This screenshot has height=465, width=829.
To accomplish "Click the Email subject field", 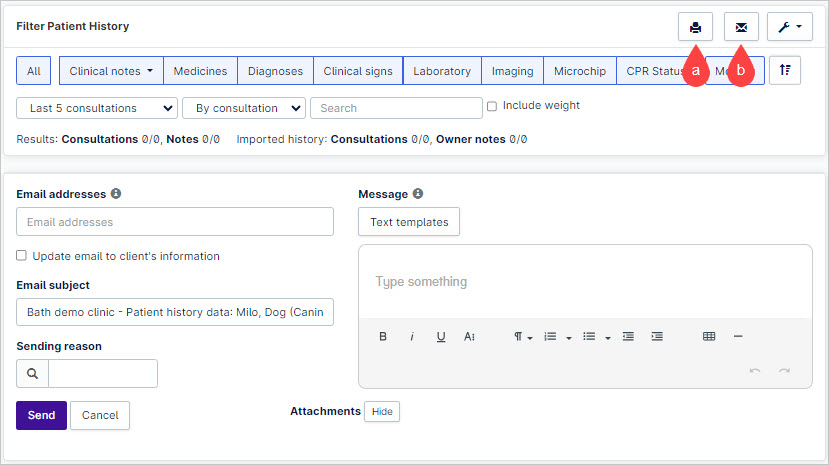I will [x=175, y=312].
